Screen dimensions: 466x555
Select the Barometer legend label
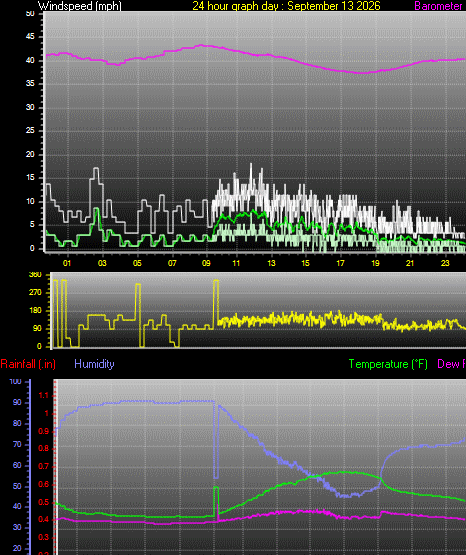pos(439,6)
